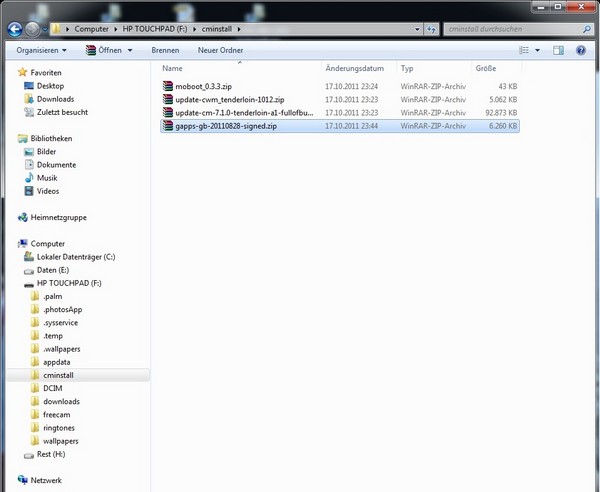
Task: Open the ringtones folder
Action: pyautogui.click(x=59, y=428)
